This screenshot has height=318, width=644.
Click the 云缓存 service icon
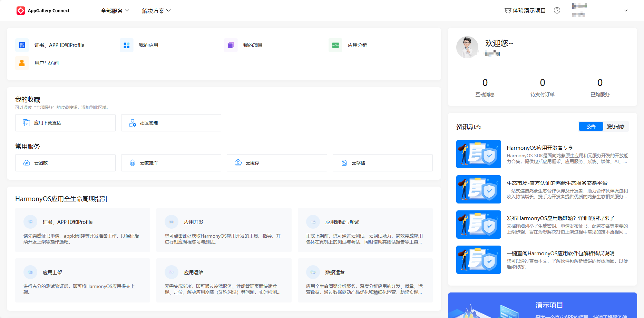coord(238,163)
